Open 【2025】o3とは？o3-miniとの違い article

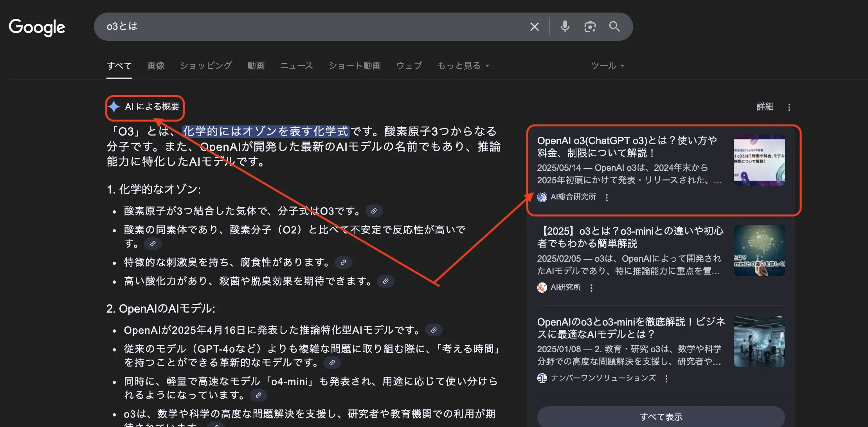point(630,237)
